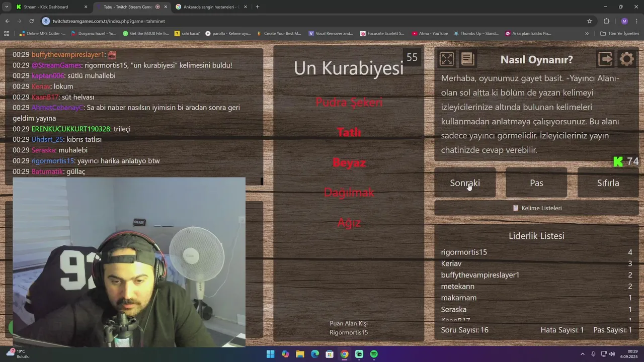
Task: Open Copilot from the taskbar
Action: click(x=285, y=354)
